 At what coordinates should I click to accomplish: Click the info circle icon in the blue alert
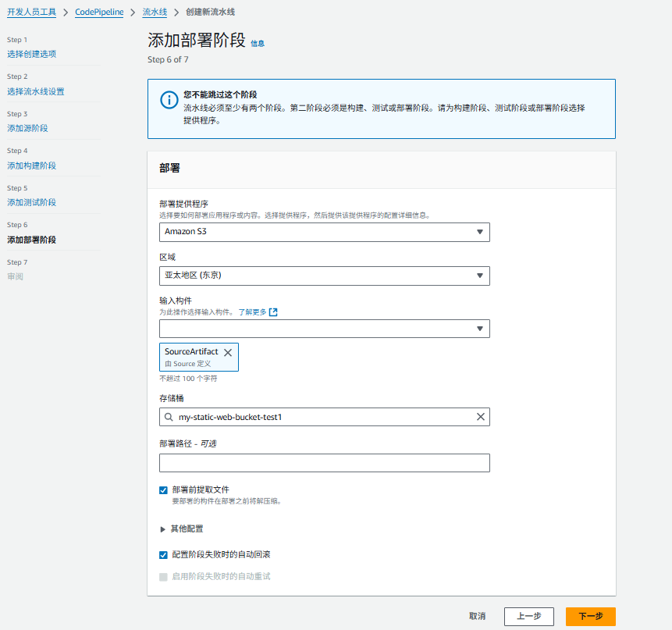pos(169,100)
